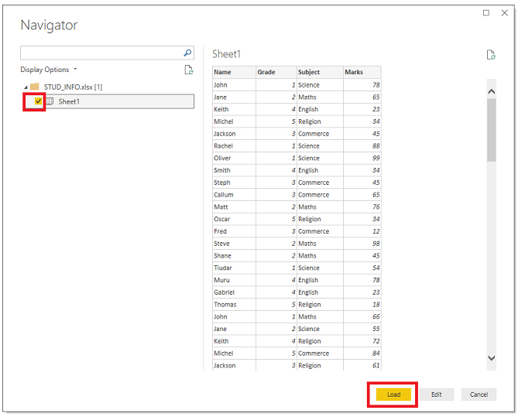Click the name cell 'Smith'
Image resolution: width=525 pixels, height=420 pixels.
pyautogui.click(x=234, y=170)
